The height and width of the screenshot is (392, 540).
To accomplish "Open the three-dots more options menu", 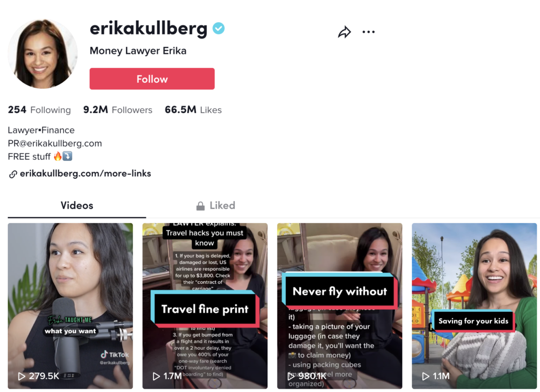I will point(369,32).
